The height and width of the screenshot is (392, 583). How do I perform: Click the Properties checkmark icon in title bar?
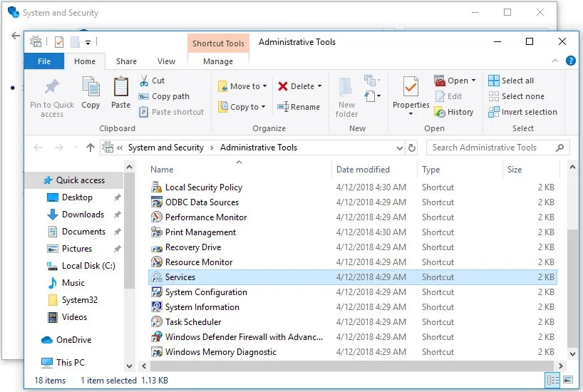[x=58, y=42]
